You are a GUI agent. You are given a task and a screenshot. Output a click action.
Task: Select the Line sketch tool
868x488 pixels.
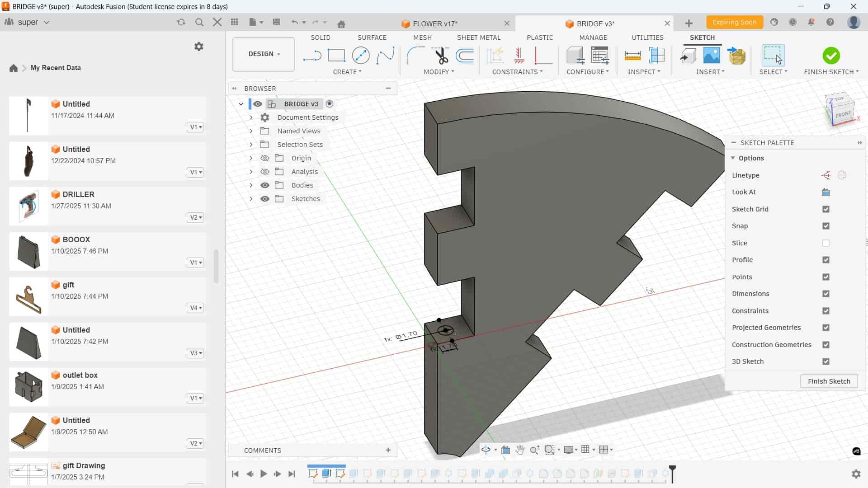click(312, 56)
